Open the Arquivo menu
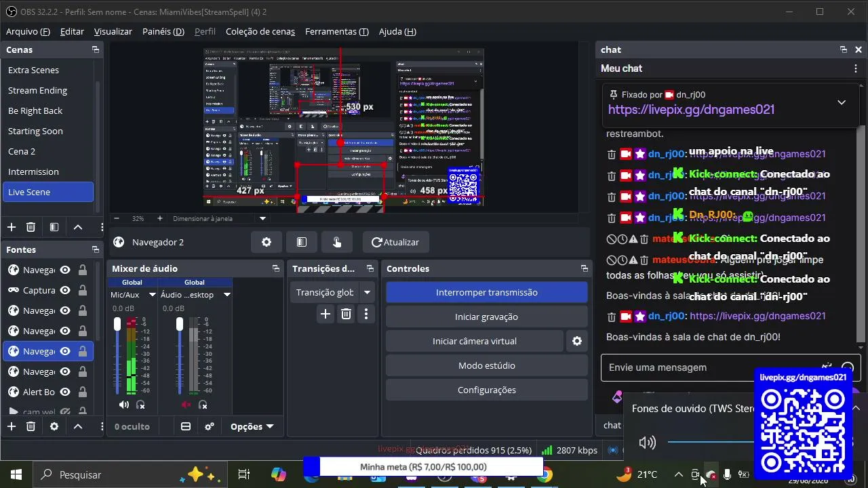Image resolution: width=868 pixels, height=488 pixels. (x=28, y=31)
